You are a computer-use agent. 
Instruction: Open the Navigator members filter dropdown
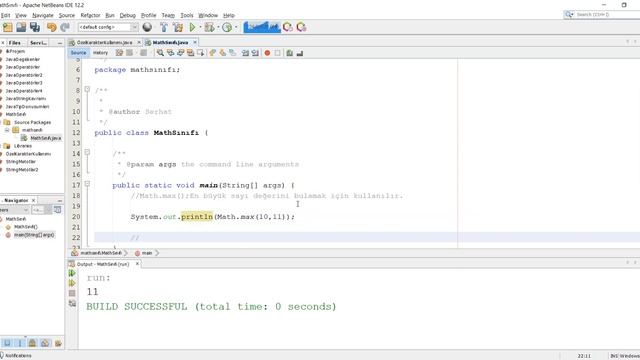(15, 210)
